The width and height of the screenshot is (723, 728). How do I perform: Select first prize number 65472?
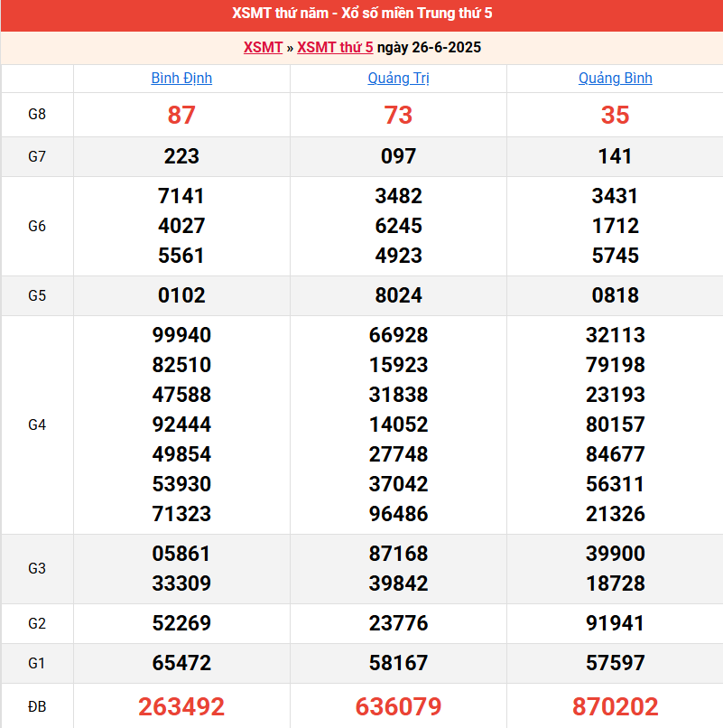(x=181, y=663)
